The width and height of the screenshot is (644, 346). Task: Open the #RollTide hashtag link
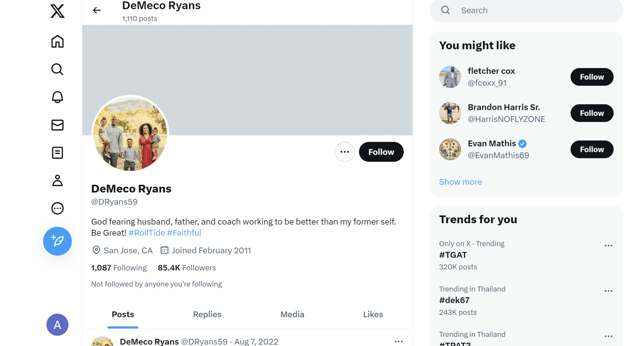click(147, 232)
